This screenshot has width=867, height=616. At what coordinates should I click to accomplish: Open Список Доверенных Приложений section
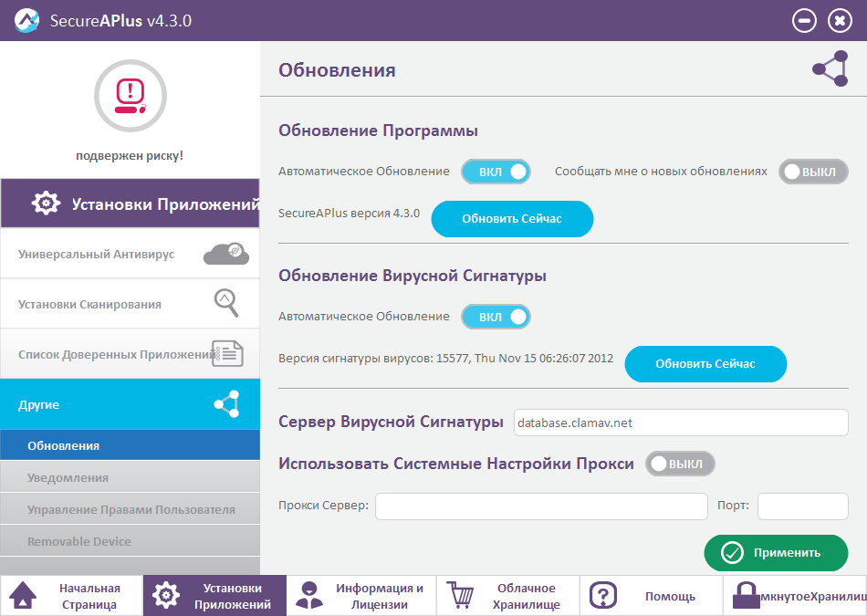tap(130, 354)
